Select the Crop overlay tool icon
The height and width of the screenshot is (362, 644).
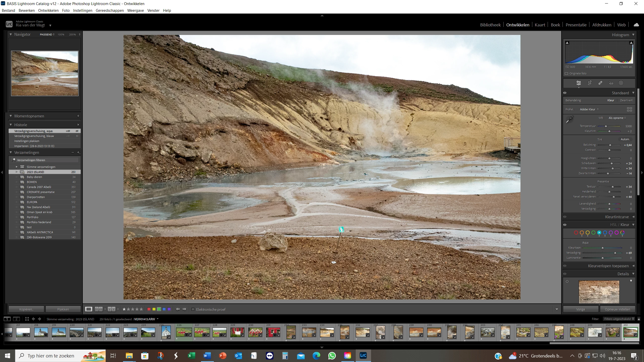(x=590, y=83)
